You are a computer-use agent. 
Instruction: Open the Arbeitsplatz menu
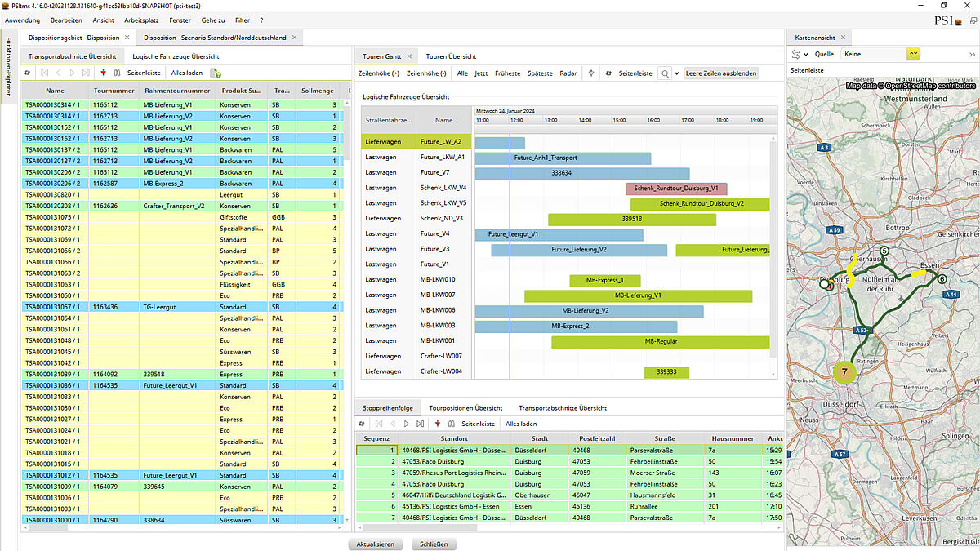[141, 19]
